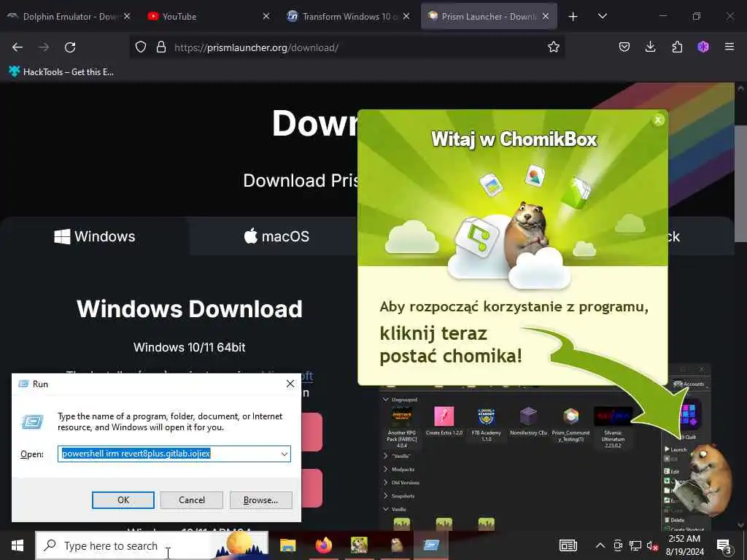Collapse Ungrouped group in launcher preview

(385, 400)
